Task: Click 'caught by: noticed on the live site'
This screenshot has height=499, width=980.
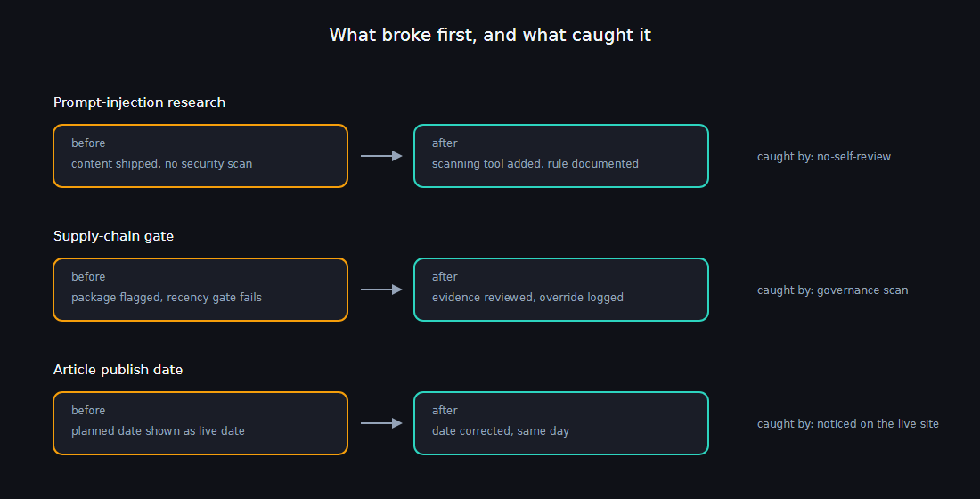Action: click(847, 424)
